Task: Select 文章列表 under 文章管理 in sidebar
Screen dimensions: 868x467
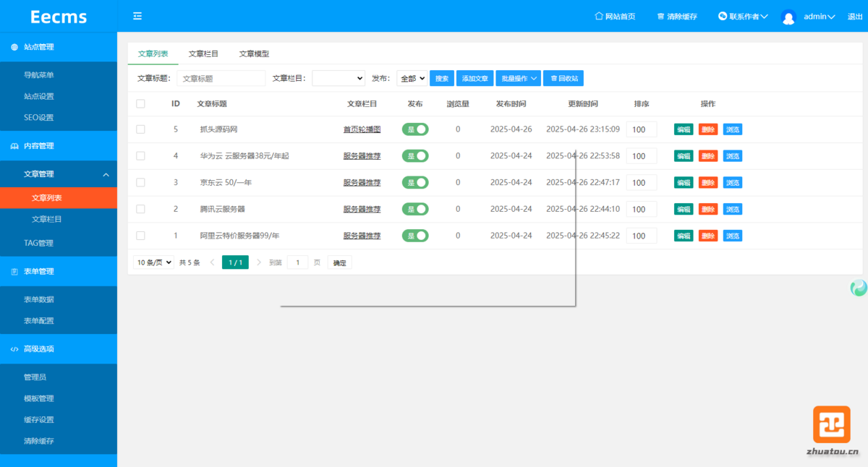Action: coord(59,198)
